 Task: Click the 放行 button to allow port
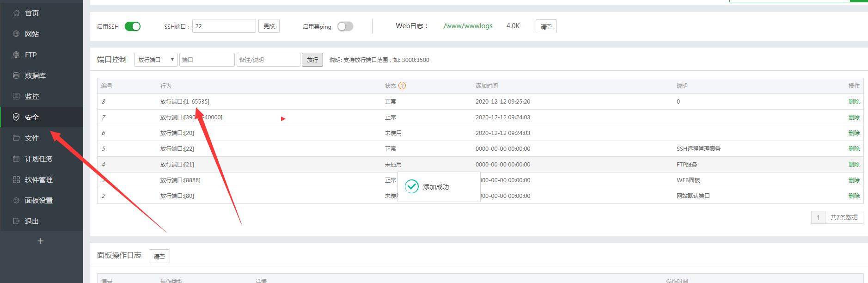tap(312, 60)
